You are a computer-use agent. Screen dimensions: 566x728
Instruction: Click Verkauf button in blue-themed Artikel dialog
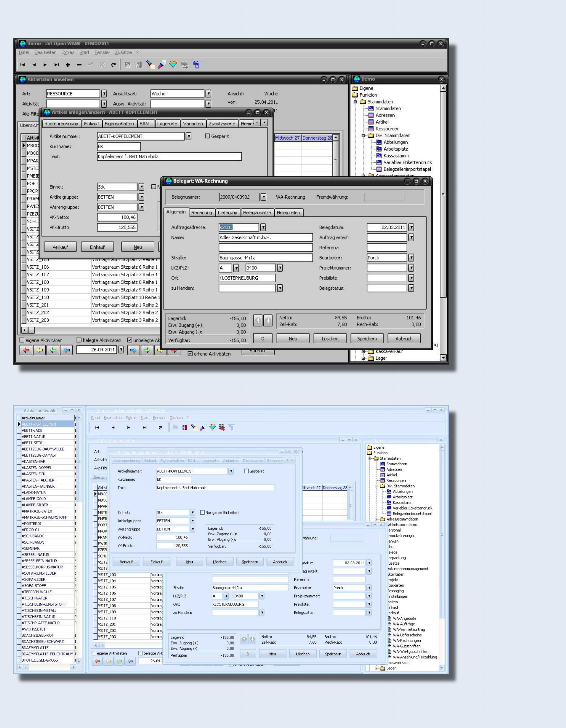(x=126, y=562)
